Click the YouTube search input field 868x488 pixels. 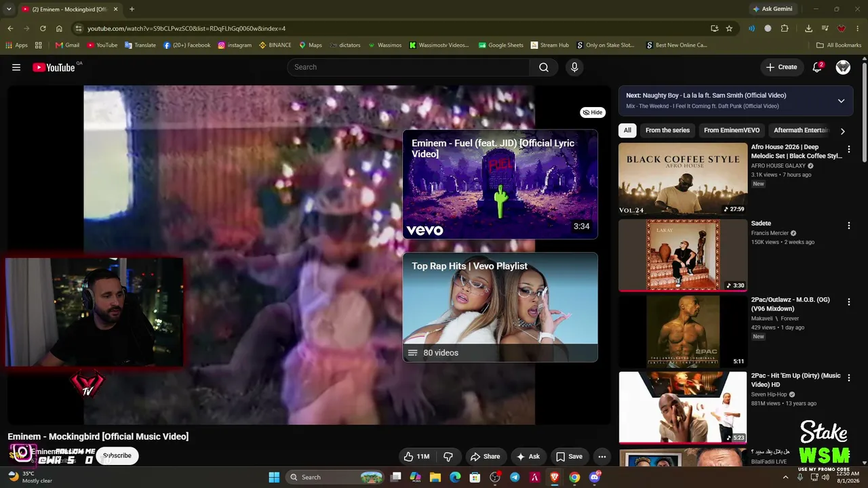tap(408, 67)
